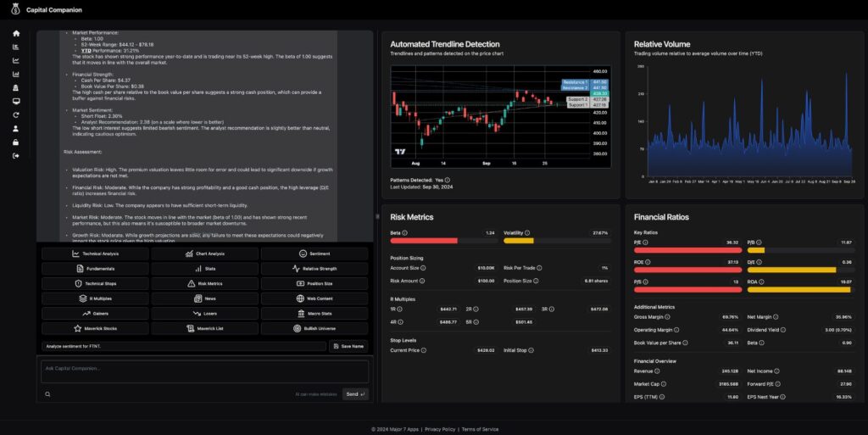Viewport: 868px width, 435px height.
Task: Open the Privacy Policy link
Action: (x=440, y=429)
